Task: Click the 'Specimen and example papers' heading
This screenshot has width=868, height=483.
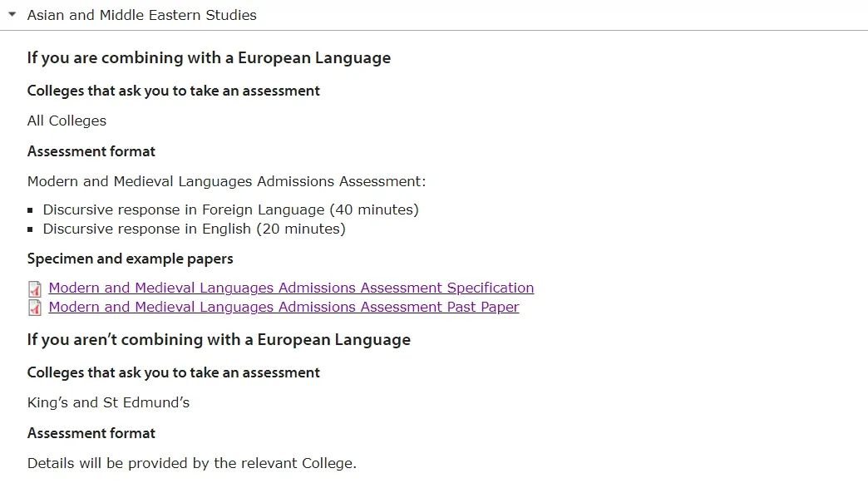Action: [130, 259]
